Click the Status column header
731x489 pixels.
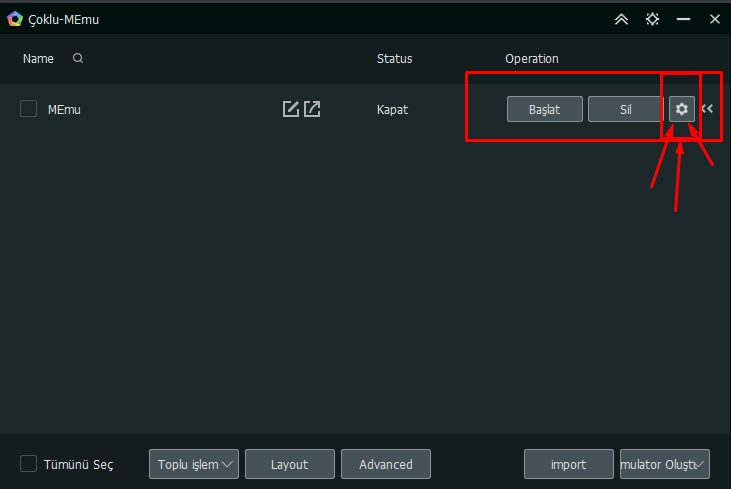[394, 59]
